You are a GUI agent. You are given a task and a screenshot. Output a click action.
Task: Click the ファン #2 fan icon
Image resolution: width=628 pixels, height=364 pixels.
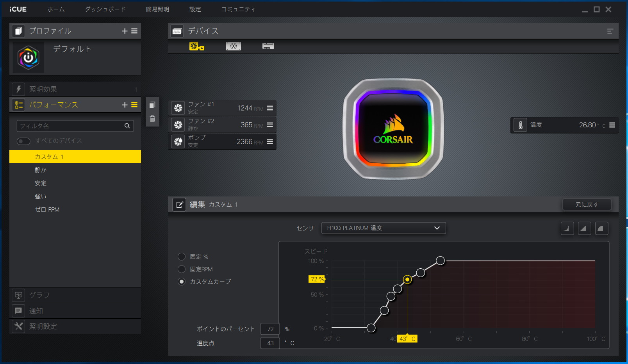178,125
